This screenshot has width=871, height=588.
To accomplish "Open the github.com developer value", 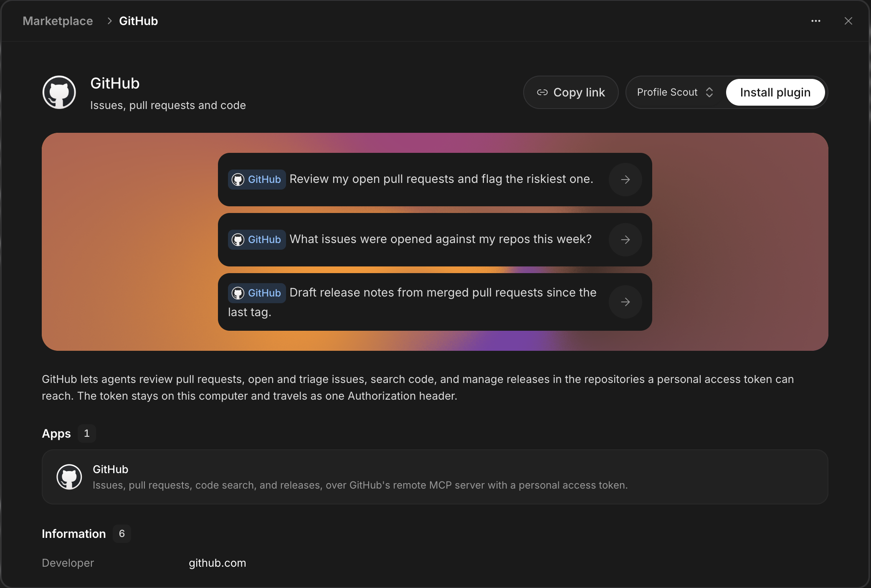I will tap(217, 563).
